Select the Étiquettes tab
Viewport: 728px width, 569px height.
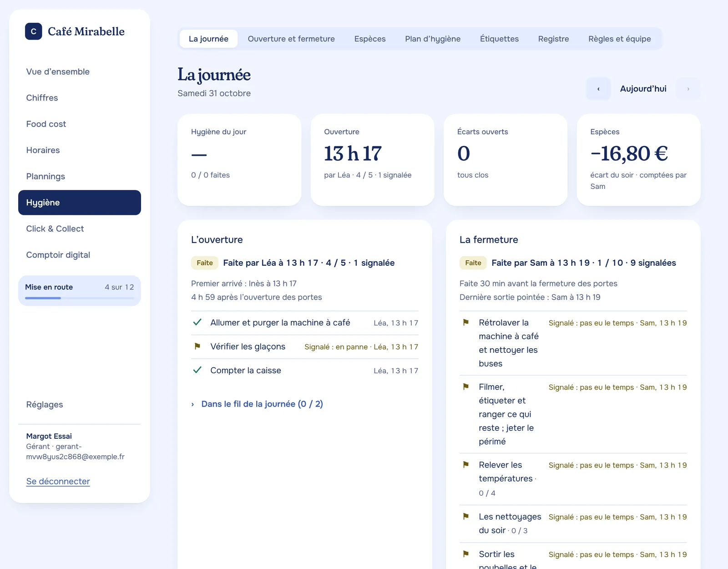(x=499, y=39)
